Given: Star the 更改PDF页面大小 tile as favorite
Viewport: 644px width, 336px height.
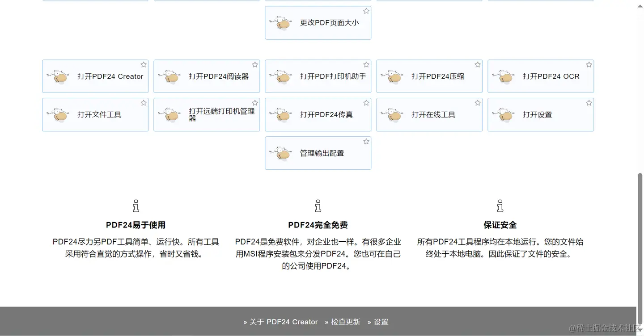Looking at the screenshot, I should [366, 11].
